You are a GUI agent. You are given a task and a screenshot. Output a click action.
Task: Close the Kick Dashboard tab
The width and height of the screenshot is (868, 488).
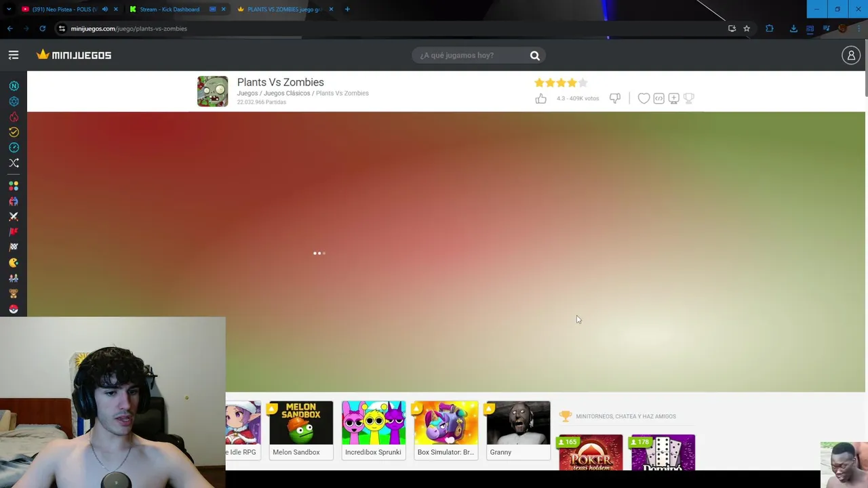[x=223, y=9]
